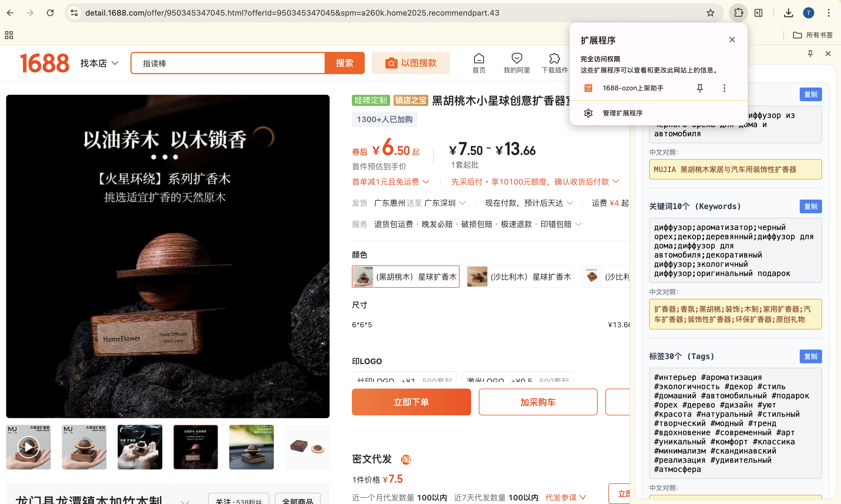The height and width of the screenshot is (504, 841).
Task: Click the 1688-ozon上架助手 extension icon
Action: click(x=588, y=88)
